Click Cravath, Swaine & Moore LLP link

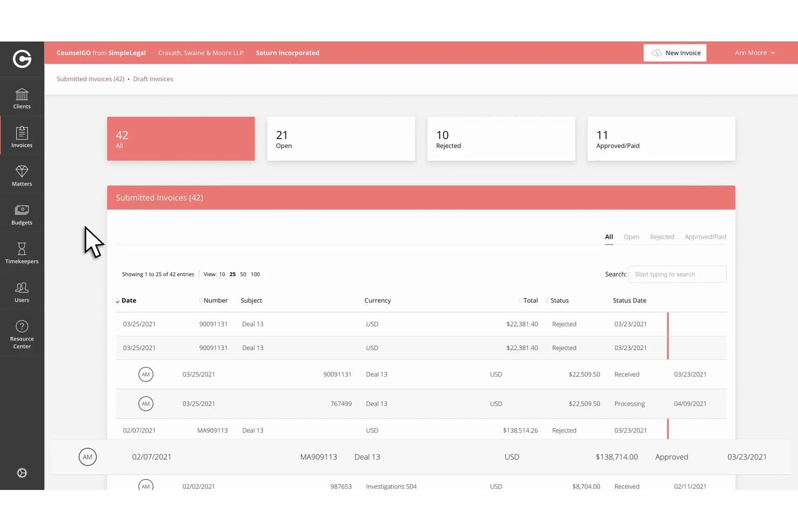pyautogui.click(x=201, y=53)
